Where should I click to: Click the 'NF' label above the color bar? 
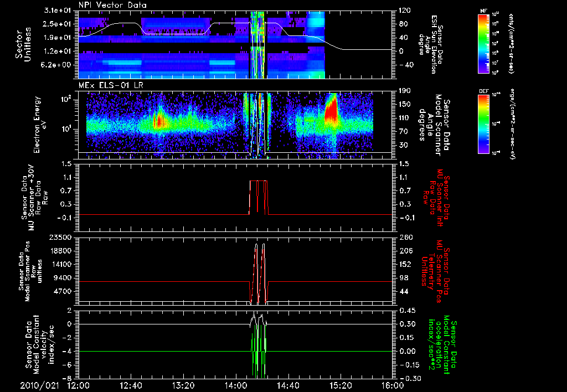coord(483,11)
